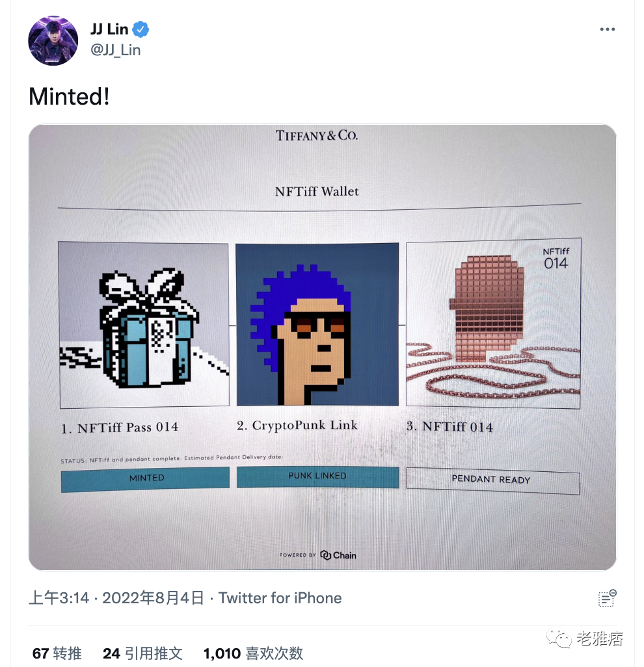This screenshot has width=644, height=667.
Task: Click the PUNK LINKED button
Action: coord(317,477)
